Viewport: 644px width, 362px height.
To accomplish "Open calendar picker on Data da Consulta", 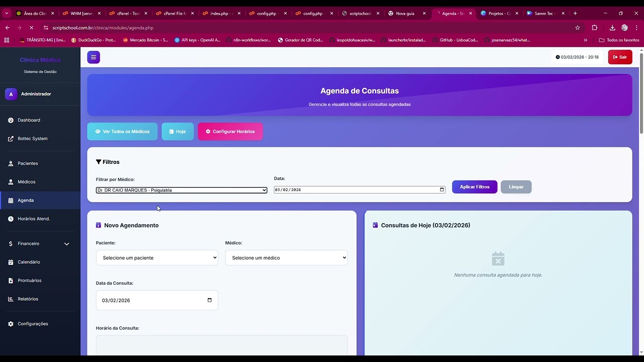I will [x=209, y=300].
